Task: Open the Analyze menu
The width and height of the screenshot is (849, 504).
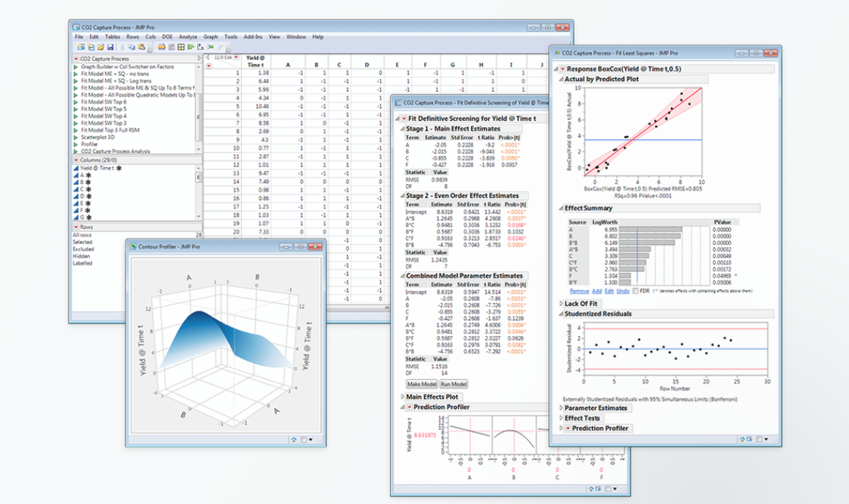Action: [x=188, y=36]
